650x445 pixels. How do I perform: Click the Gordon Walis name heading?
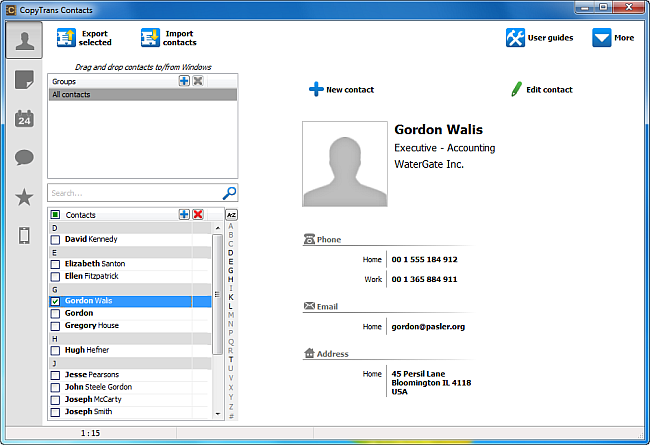(439, 129)
